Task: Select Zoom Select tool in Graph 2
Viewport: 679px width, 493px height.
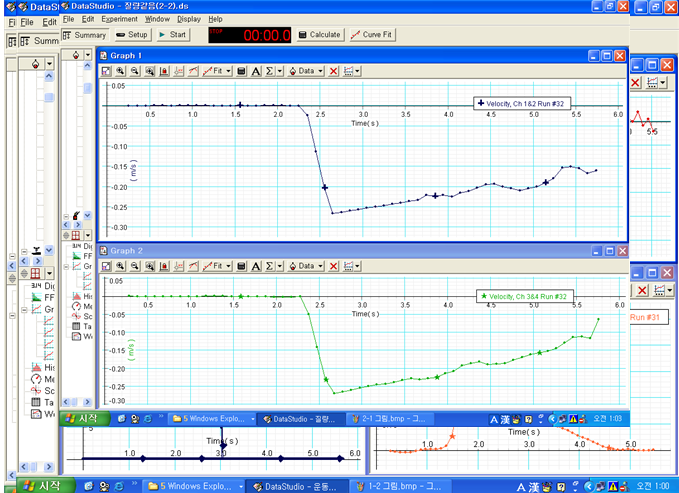Action: (x=150, y=266)
